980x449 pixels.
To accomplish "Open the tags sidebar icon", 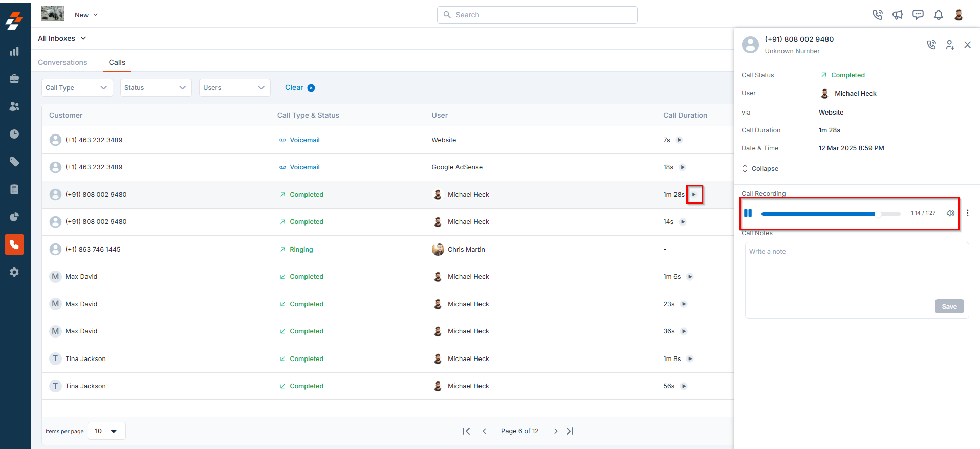I will (x=14, y=162).
